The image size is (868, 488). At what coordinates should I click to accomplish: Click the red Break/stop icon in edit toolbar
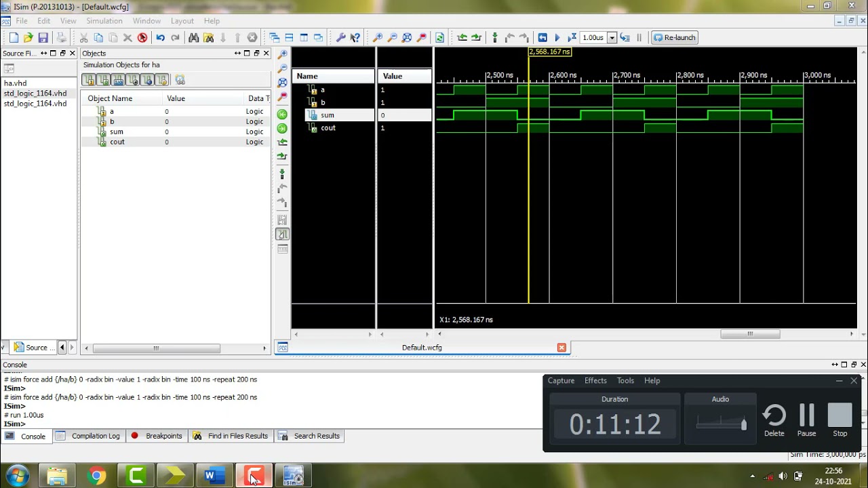pyautogui.click(x=142, y=38)
